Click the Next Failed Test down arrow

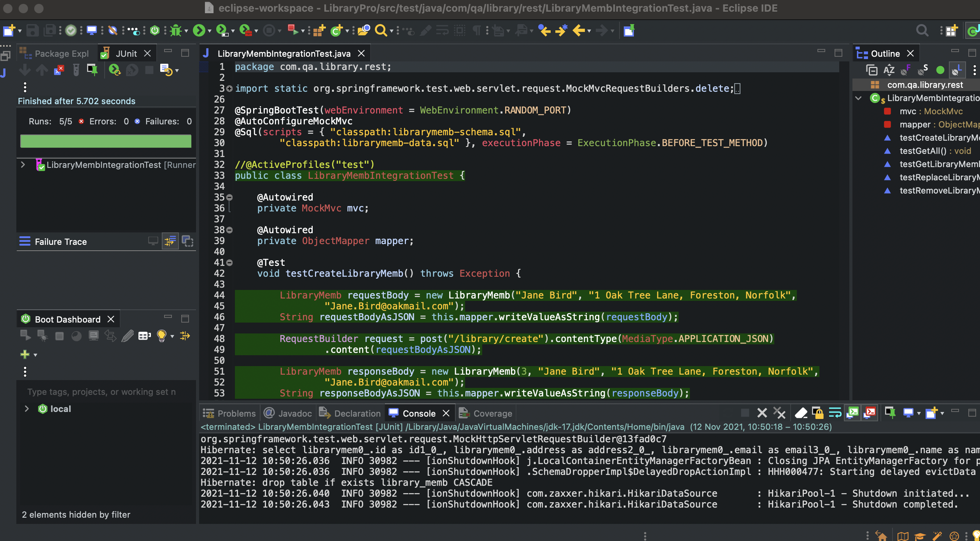pos(24,70)
